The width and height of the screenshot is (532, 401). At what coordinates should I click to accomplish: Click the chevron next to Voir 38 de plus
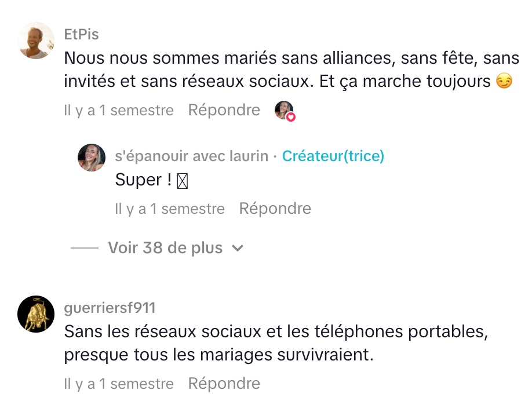pos(238,249)
